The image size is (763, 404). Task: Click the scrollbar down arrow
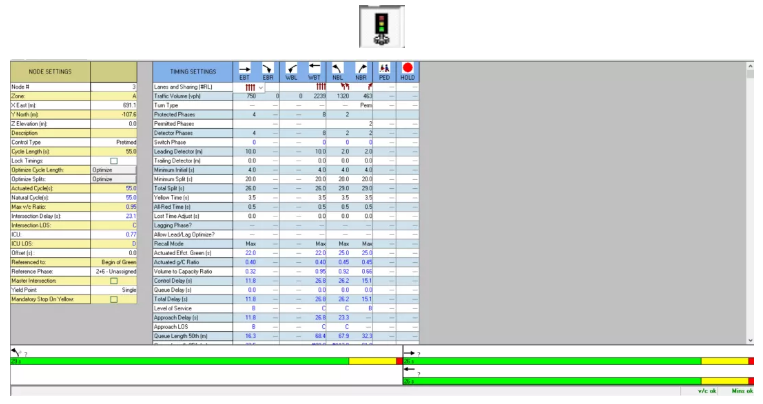(x=750, y=340)
